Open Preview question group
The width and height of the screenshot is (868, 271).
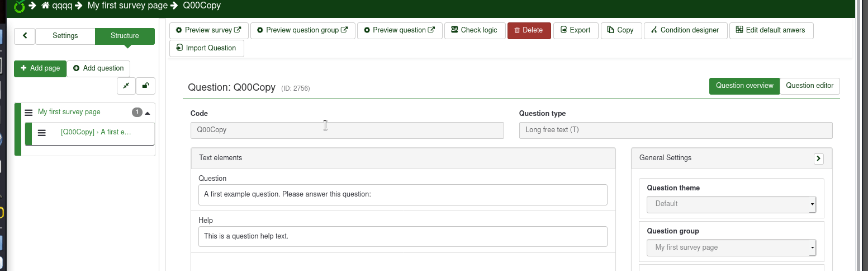[x=302, y=30]
